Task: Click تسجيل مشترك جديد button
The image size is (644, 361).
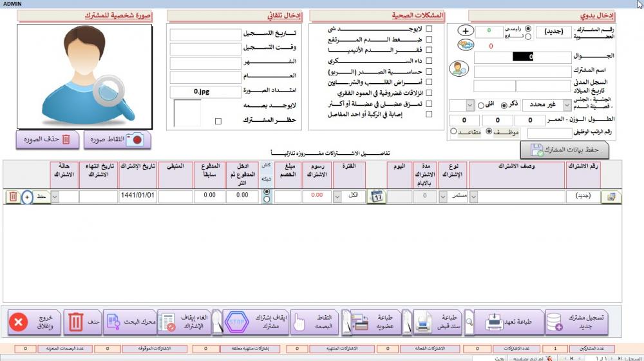Action: 577,322
